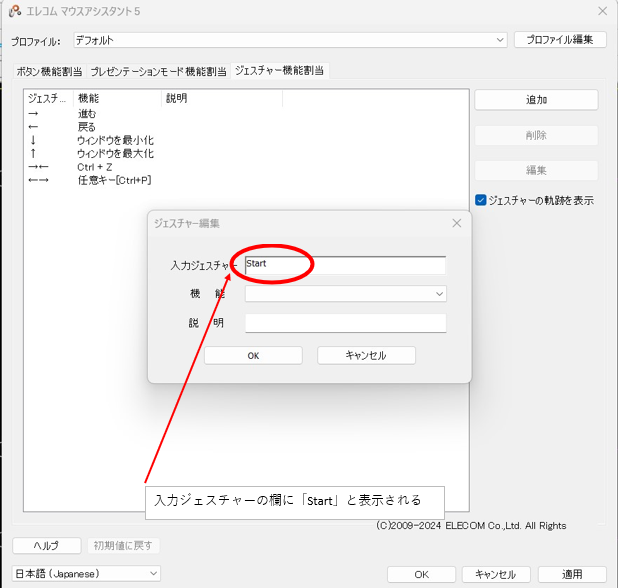The image size is (618, 588).
Task: Close the ジェスチャー編集 dialog
Action: click(456, 223)
